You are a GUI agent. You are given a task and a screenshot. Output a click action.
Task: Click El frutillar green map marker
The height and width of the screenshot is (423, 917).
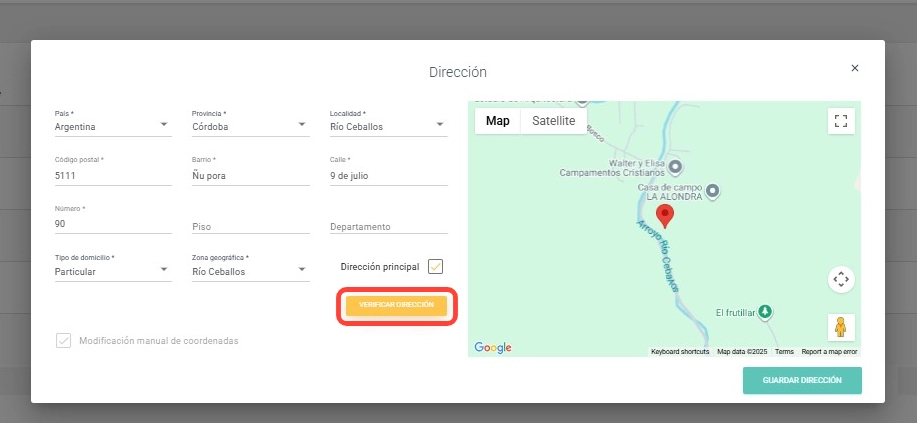point(765,312)
